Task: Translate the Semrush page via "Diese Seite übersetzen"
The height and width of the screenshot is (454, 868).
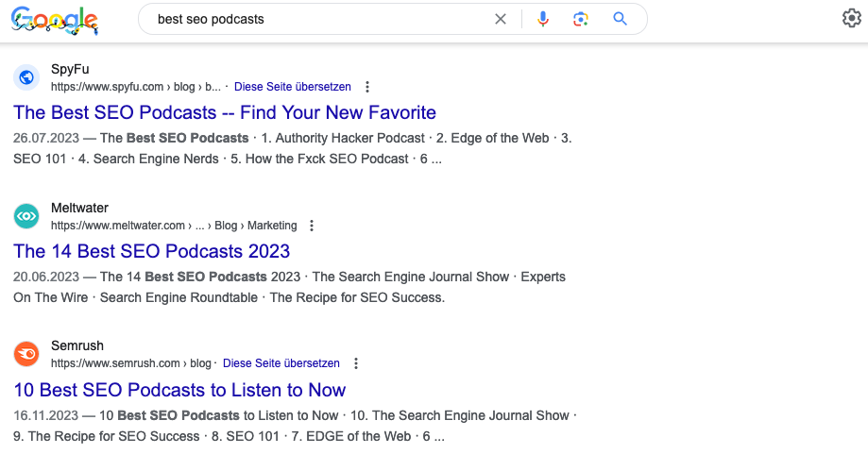Action: [x=281, y=363]
